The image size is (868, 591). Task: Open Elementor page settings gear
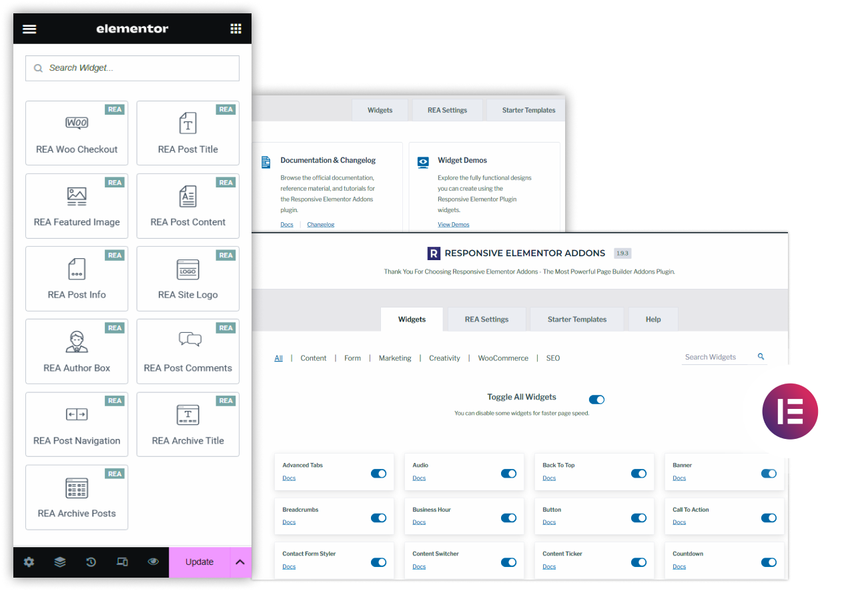pos(29,562)
